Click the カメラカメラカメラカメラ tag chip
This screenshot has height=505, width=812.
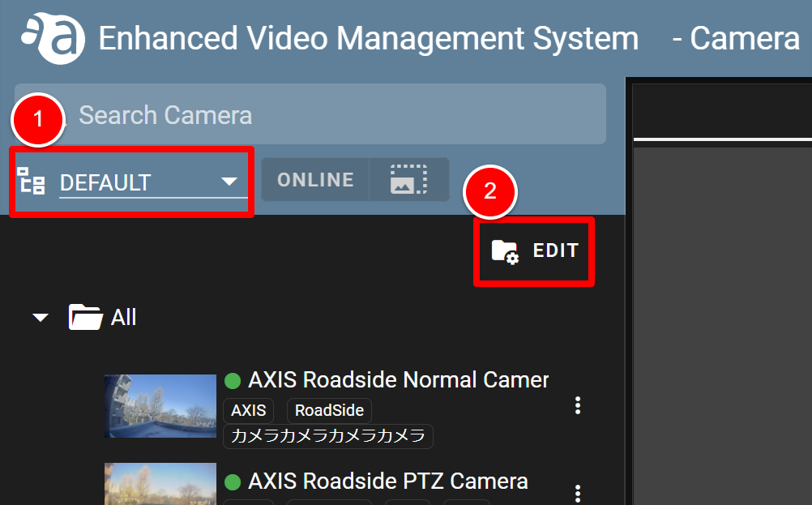click(328, 436)
